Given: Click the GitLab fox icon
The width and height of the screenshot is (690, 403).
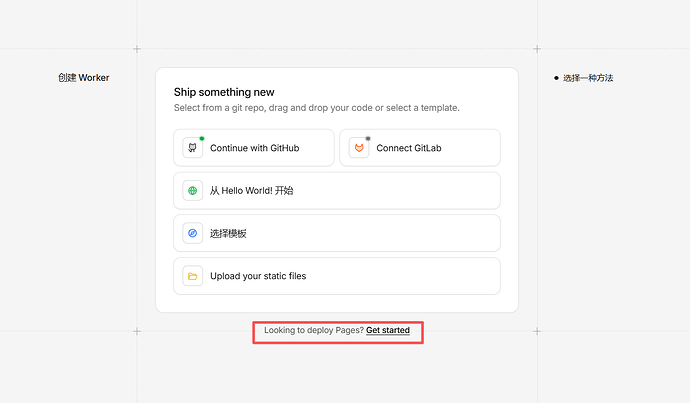Looking at the screenshot, I should pos(359,148).
